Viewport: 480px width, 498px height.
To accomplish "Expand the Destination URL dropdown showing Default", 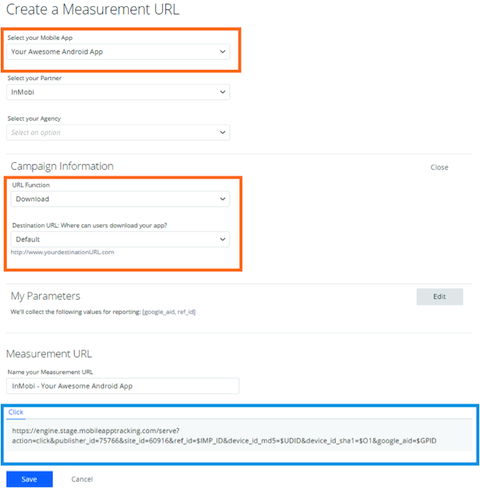I will 120,239.
